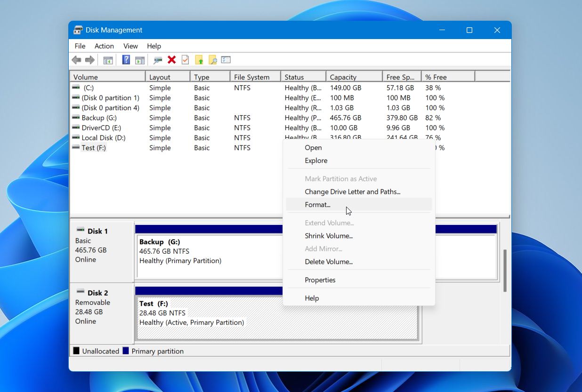Click the drive icon beside Disk 0 partition 1

pyautogui.click(x=76, y=97)
